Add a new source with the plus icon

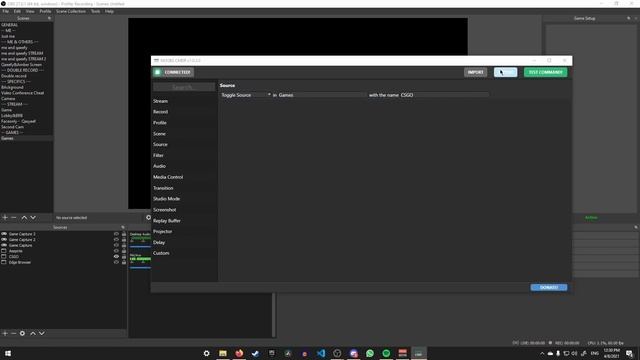point(5,333)
